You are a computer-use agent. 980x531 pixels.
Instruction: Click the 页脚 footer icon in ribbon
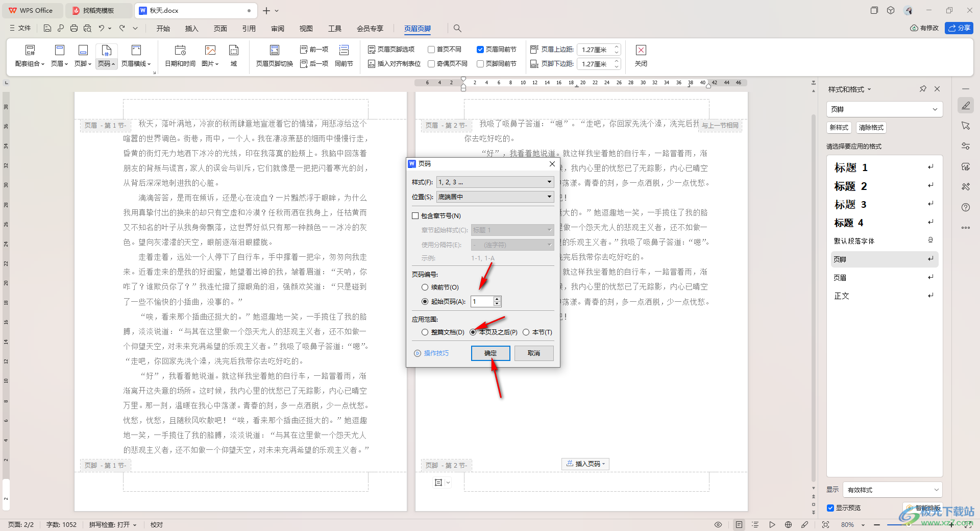point(83,56)
